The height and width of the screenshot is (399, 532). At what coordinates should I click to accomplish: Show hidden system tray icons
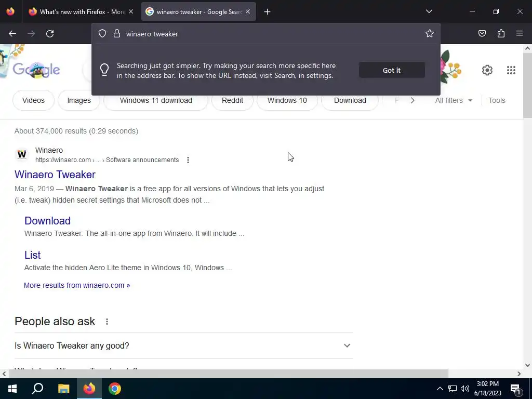click(440, 389)
